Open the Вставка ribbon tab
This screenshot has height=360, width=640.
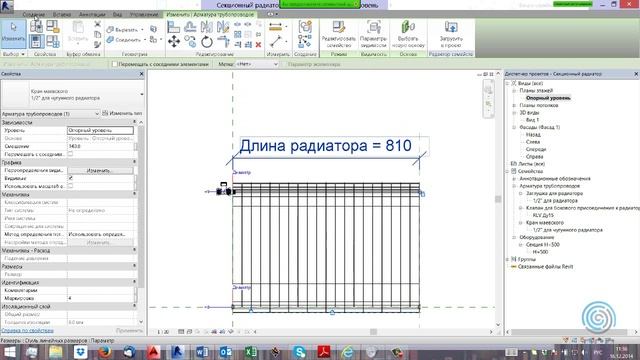(62, 14)
